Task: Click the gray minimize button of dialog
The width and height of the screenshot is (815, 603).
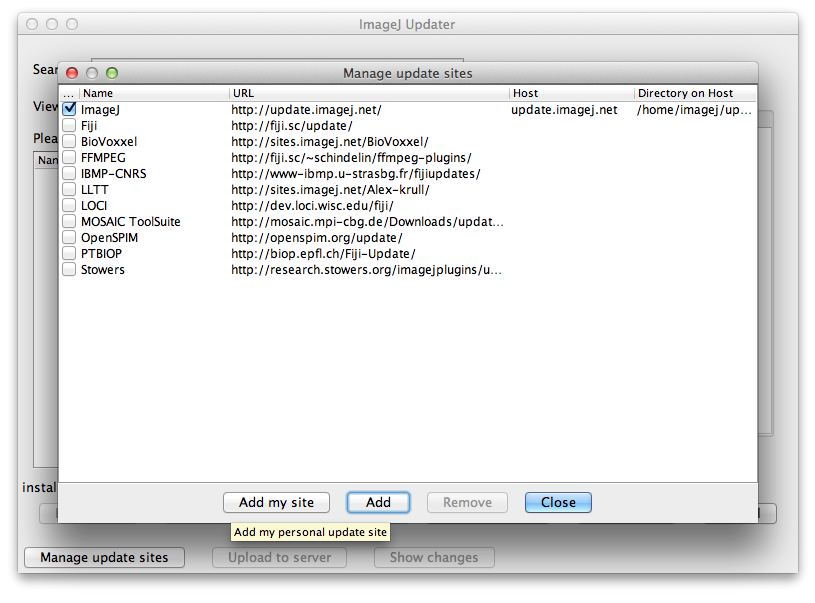Action: (x=92, y=73)
